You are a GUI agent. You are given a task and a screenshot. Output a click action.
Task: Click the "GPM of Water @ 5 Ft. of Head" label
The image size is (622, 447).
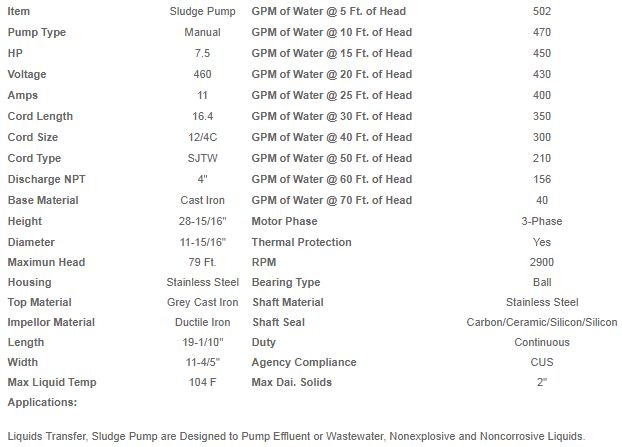click(328, 11)
